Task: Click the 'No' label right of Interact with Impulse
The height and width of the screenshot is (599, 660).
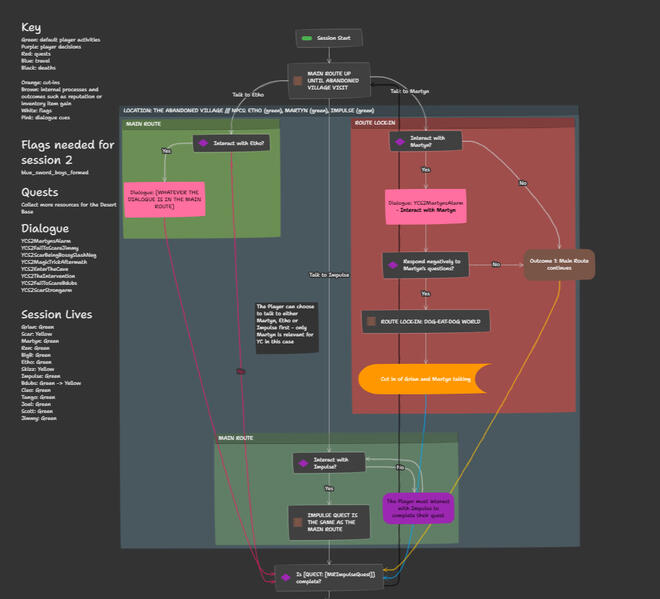Action: tap(400, 468)
